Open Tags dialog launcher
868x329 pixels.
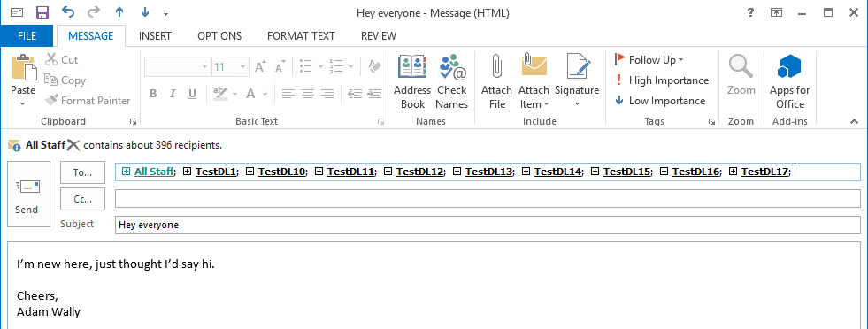(712, 121)
